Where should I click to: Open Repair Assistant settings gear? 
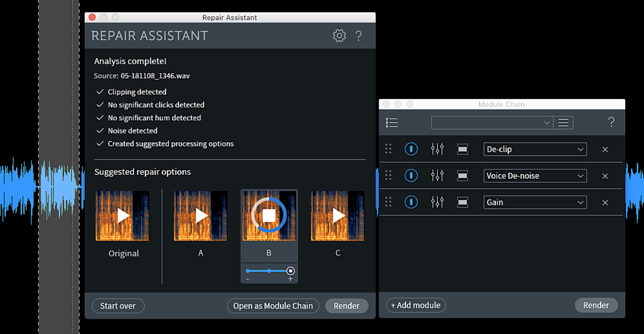coord(339,36)
